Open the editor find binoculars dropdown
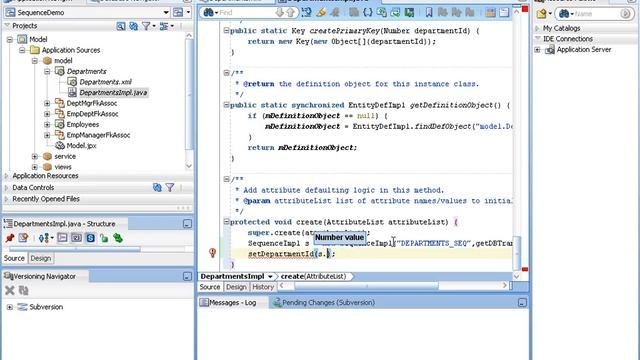This screenshot has width=640, height=360. click(211, 13)
